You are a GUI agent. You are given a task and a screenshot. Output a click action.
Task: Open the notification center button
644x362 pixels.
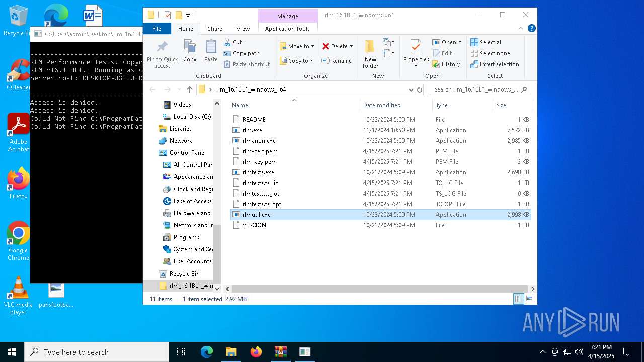(x=627, y=352)
